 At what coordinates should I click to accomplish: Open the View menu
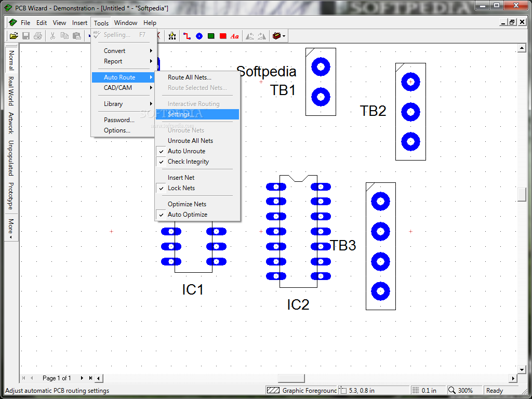59,23
